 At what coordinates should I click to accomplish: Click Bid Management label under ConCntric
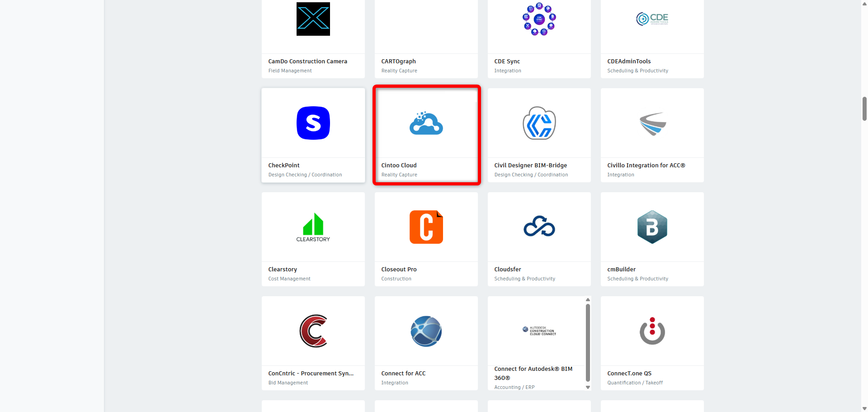pyautogui.click(x=288, y=383)
